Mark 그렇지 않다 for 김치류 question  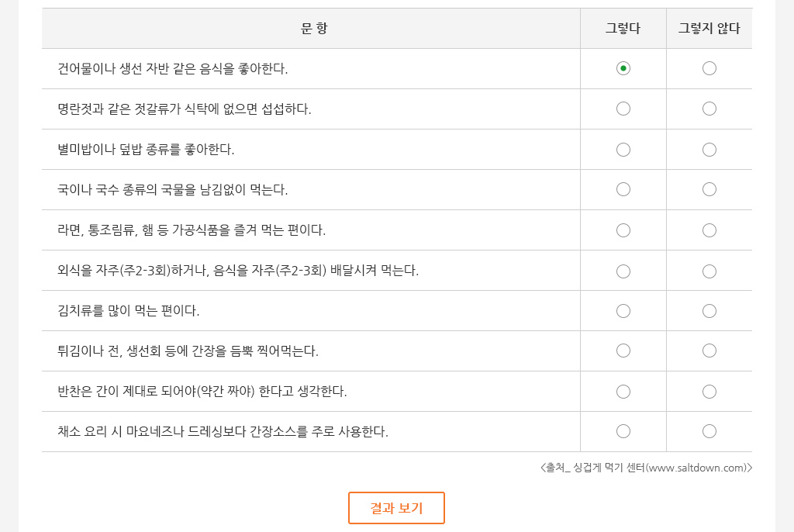709,311
